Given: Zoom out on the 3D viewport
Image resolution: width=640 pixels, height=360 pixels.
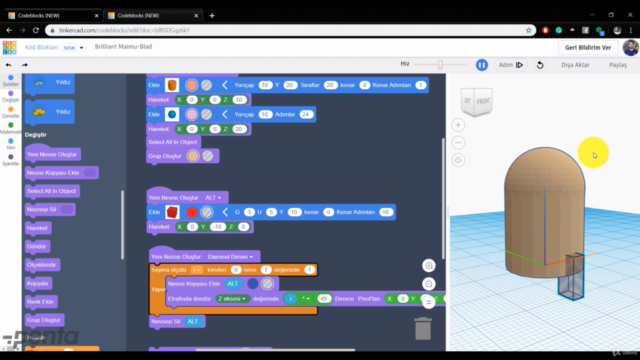Looking at the screenshot, I should coord(458,142).
